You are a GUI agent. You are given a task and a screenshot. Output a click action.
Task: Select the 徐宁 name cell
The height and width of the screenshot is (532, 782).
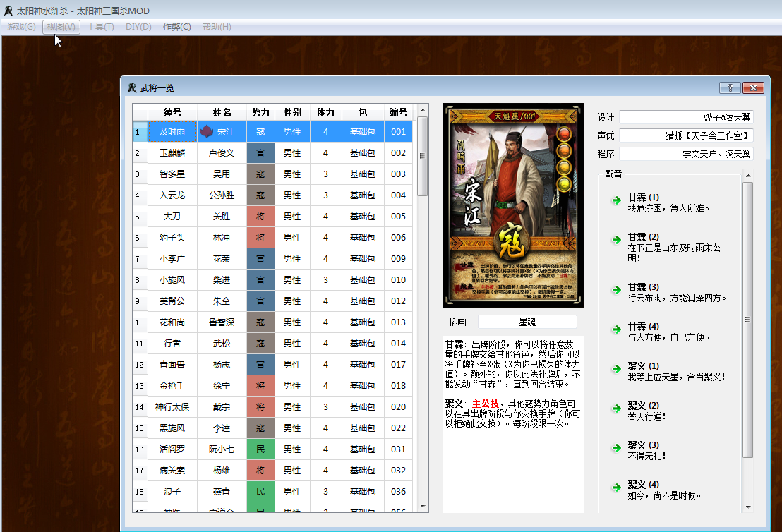222,386
